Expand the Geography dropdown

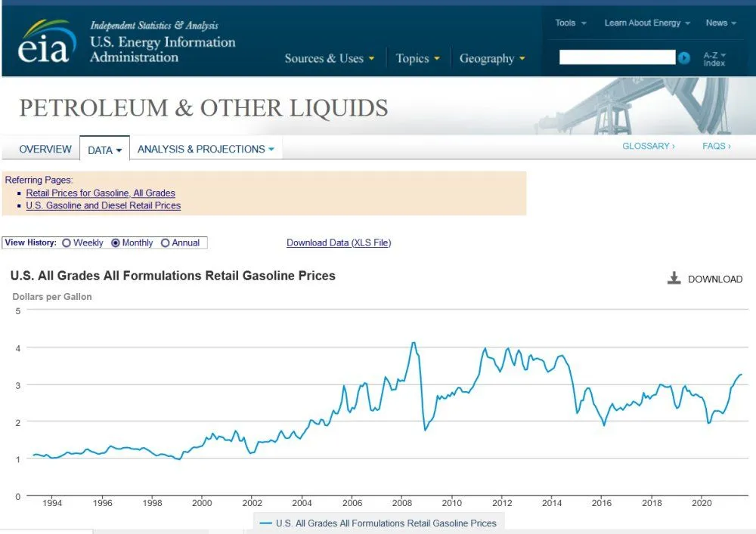coord(491,59)
